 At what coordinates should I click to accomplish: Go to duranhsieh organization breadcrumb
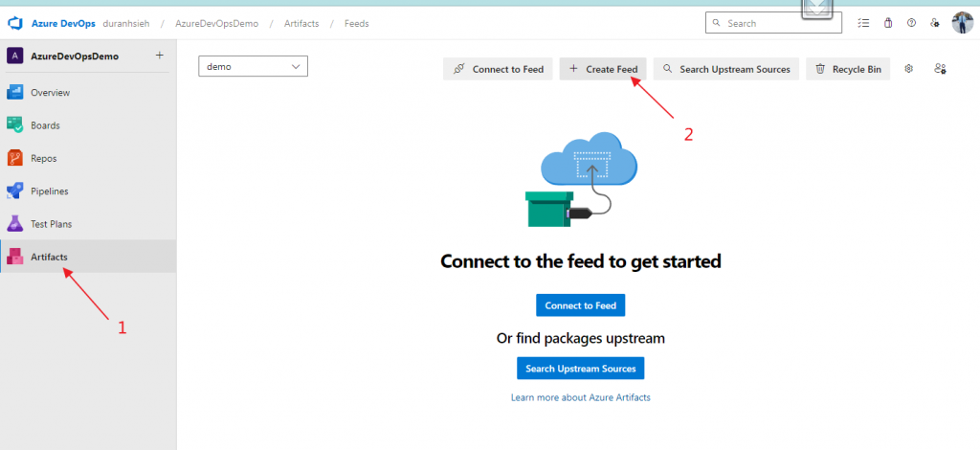point(126,24)
